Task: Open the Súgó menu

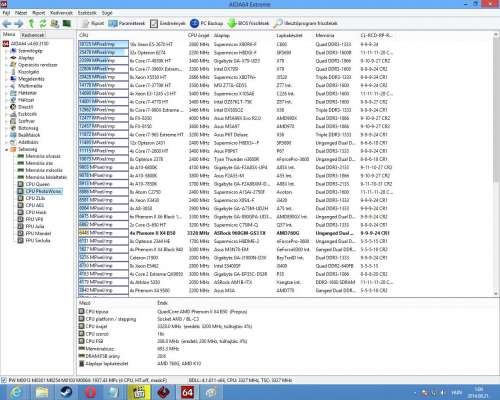Action: (x=107, y=13)
